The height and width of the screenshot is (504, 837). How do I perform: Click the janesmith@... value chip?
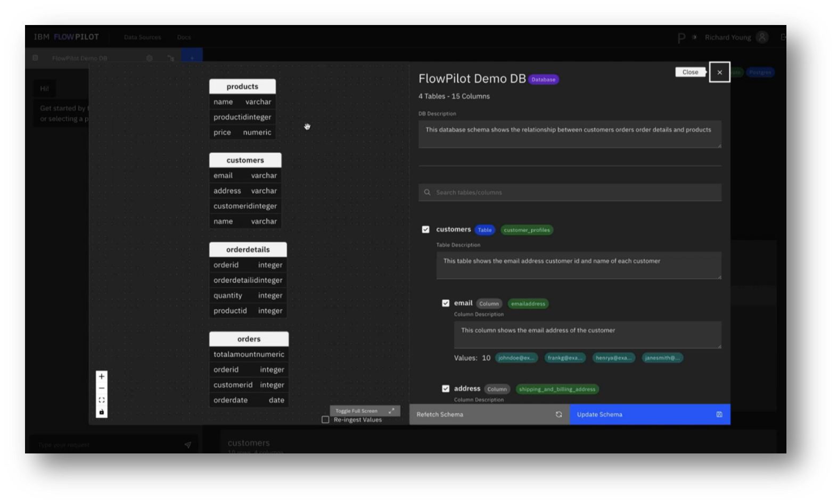coord(662,358)
